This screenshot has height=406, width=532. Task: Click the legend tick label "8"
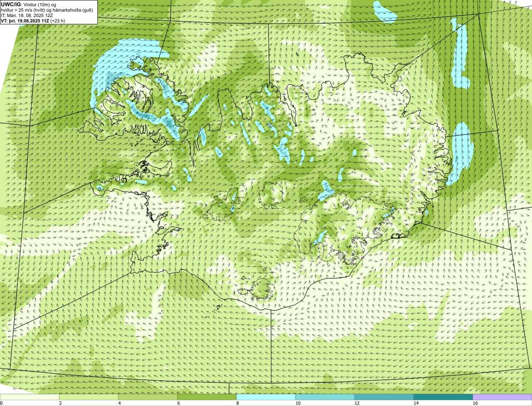237,403
